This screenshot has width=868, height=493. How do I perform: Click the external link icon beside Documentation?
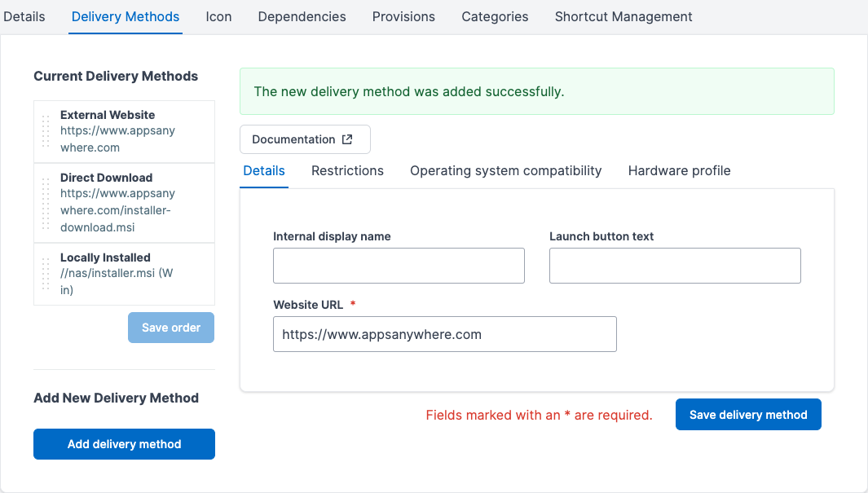tap(347, 139)
